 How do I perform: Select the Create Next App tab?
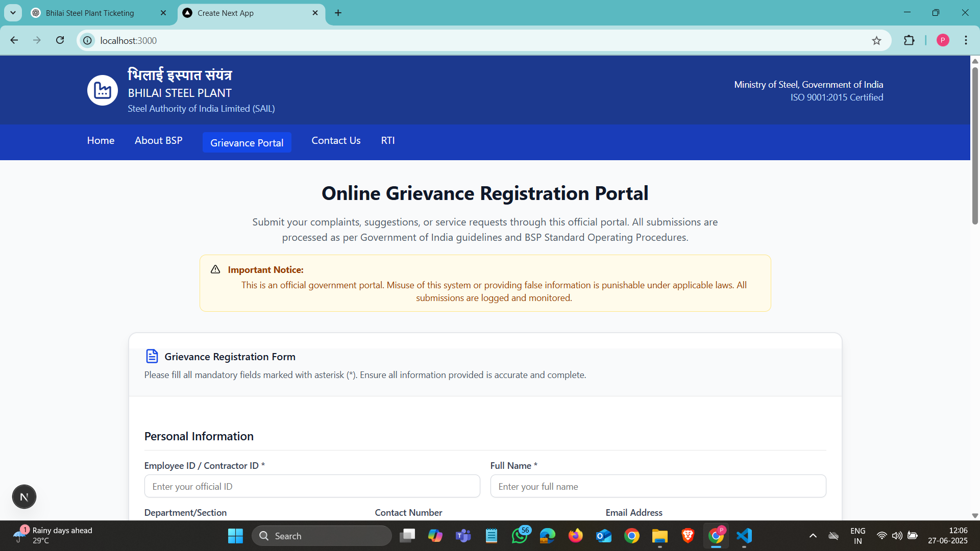(226, 13)
